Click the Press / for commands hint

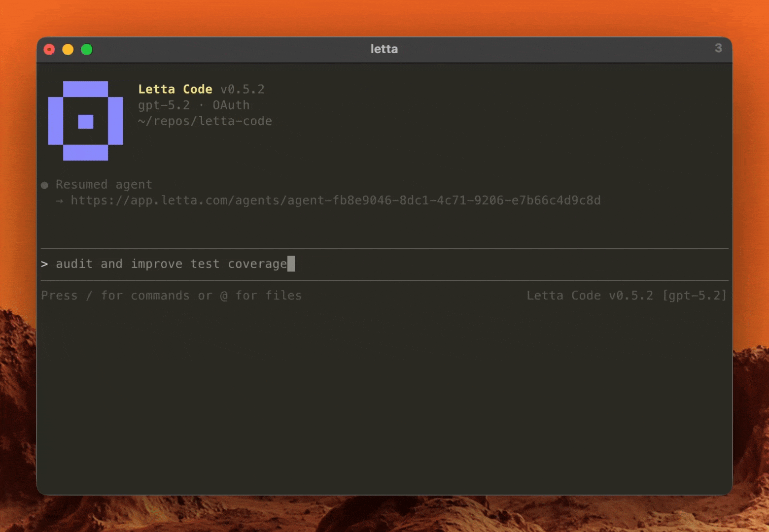click(171, 296)
